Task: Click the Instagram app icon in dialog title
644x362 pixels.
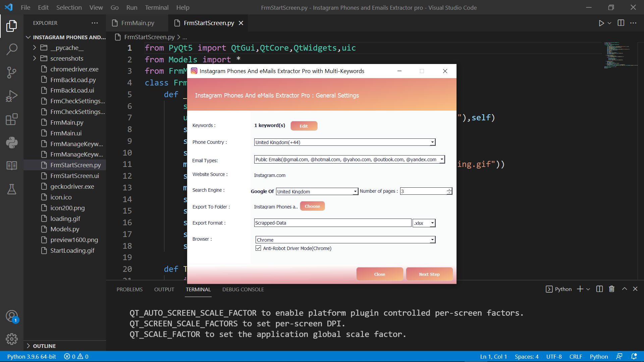Action: click(194, 71)
